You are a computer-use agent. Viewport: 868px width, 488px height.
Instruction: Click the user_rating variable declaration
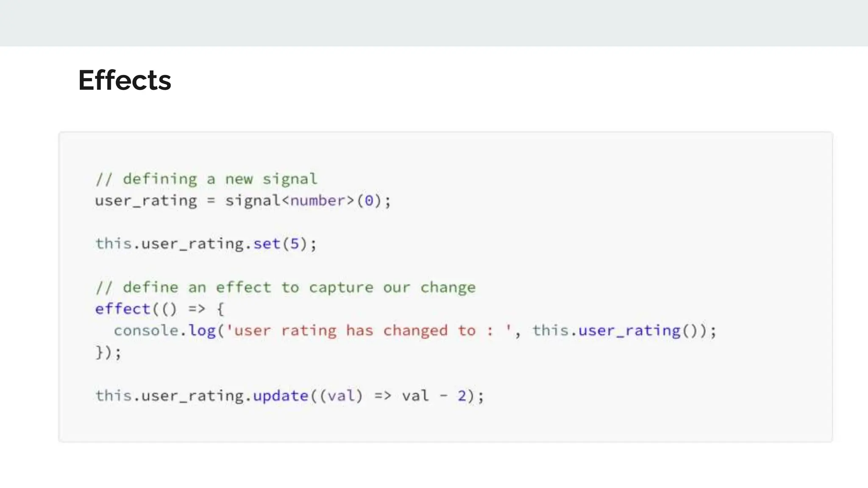coord(146,201)
